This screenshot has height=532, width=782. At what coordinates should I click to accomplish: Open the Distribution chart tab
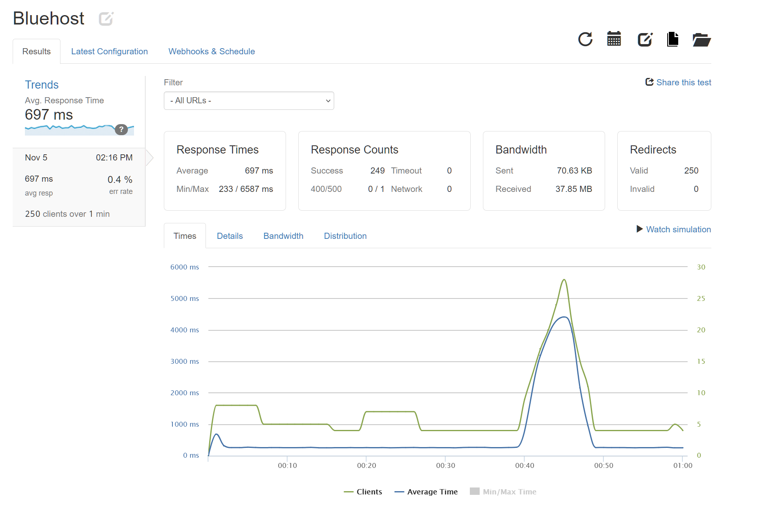(345, 236)
